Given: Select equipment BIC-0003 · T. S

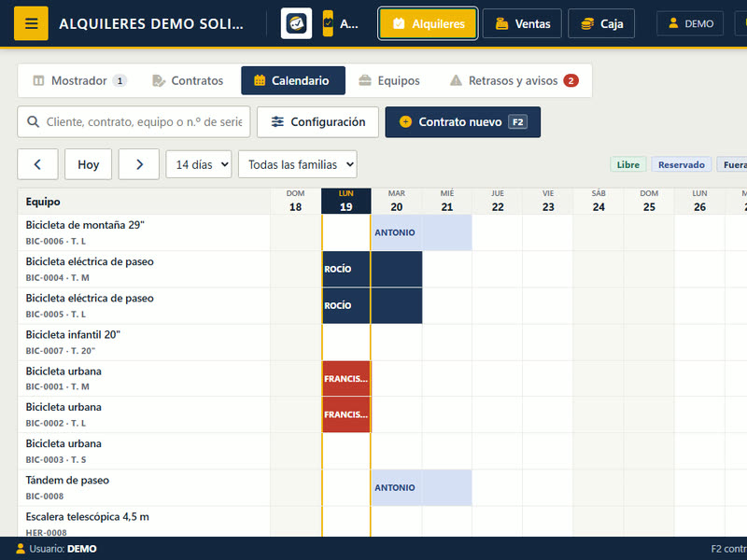Looking at the screenshot, I should [144, 451].
